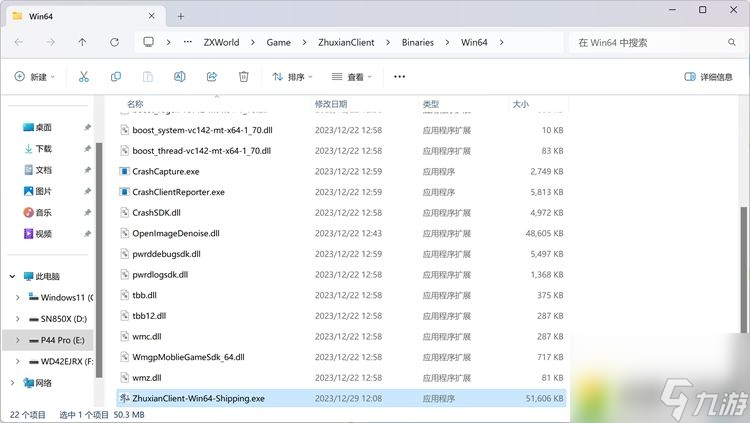This screenshot has height=423, width=750.
Task: Expand the 网络 Network tree node
Action: pyautogui.click(x=12, y=382)
